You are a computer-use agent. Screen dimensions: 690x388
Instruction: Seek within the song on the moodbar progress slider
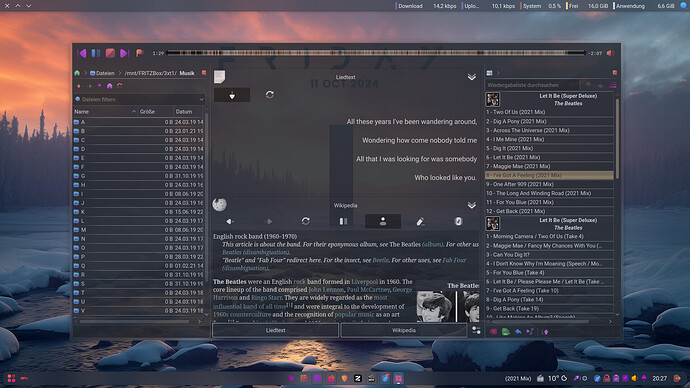tap(376, 53)
